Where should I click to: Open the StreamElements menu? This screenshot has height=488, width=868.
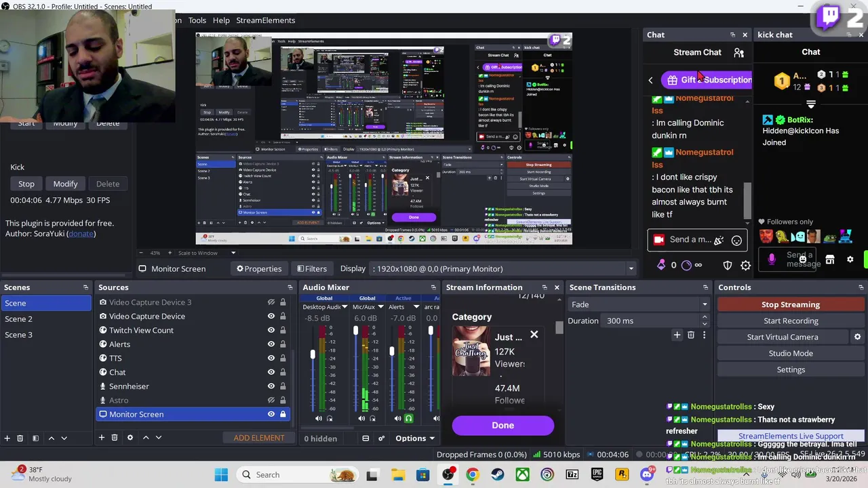point(265,20)
